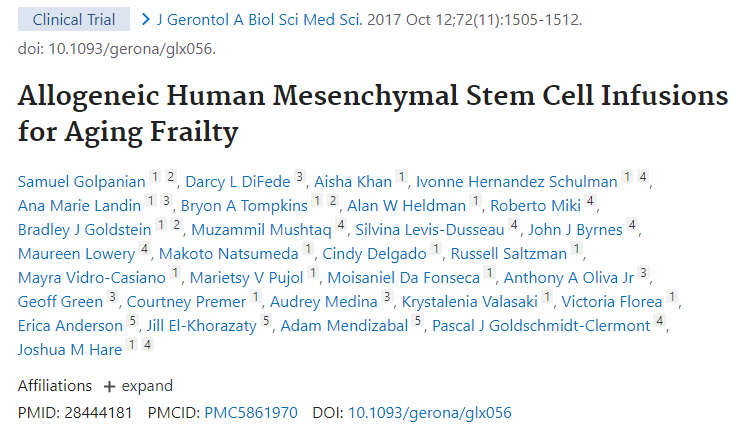Click author name Joshua M Hare
The width and height of the screenshot is (736, 426).
[x=69, y=350]
